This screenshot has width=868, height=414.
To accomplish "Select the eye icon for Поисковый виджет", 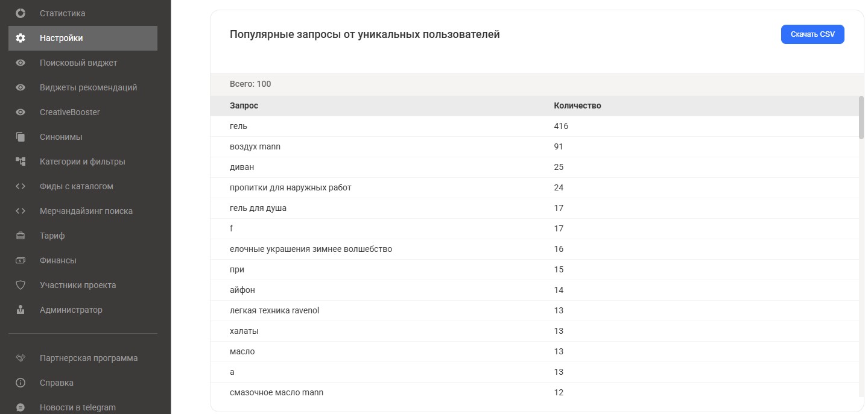I will pyautogui.click(x=20, y=62).
